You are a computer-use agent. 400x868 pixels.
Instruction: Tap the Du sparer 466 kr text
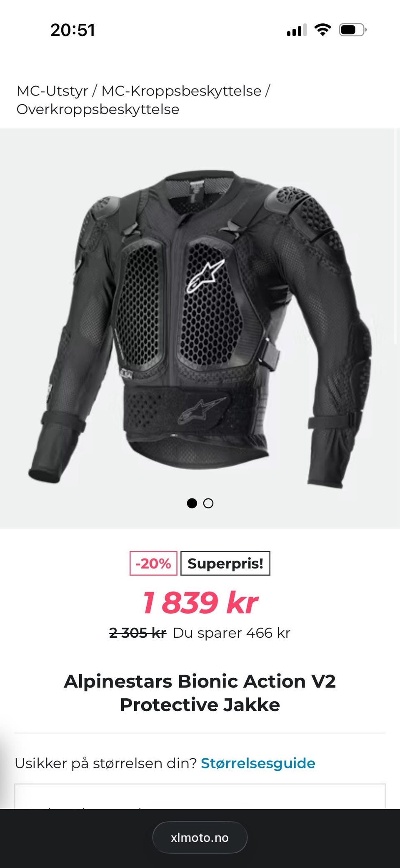pos(232,633)
